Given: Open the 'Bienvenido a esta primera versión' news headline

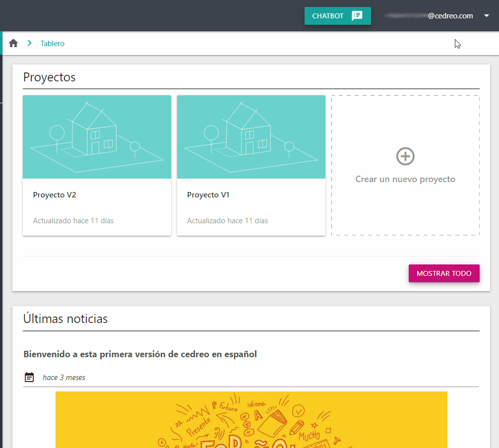Looking at the screenshot, I should pos(140,354).
